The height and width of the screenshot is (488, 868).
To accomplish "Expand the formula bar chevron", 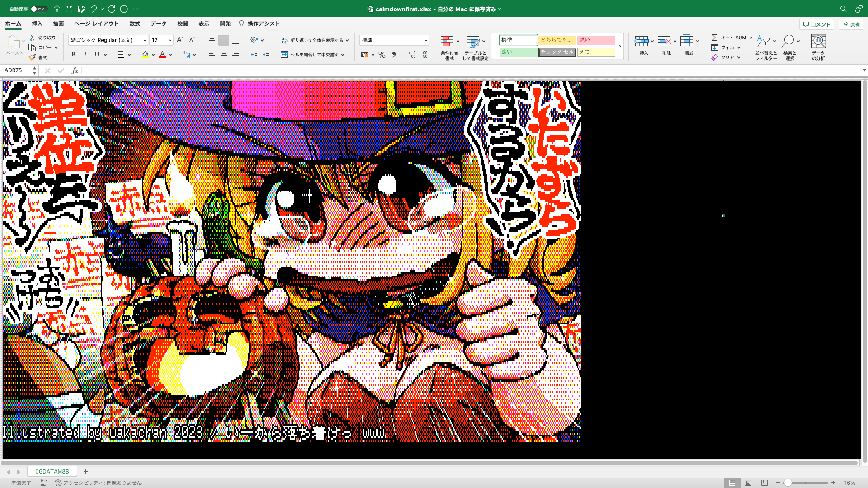I will (x=864, y=70).
